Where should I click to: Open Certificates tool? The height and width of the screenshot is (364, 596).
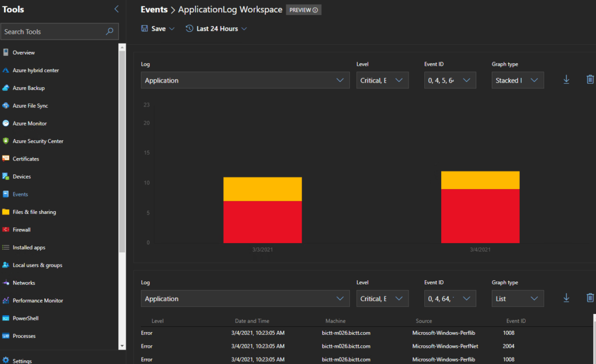[26, 159]
